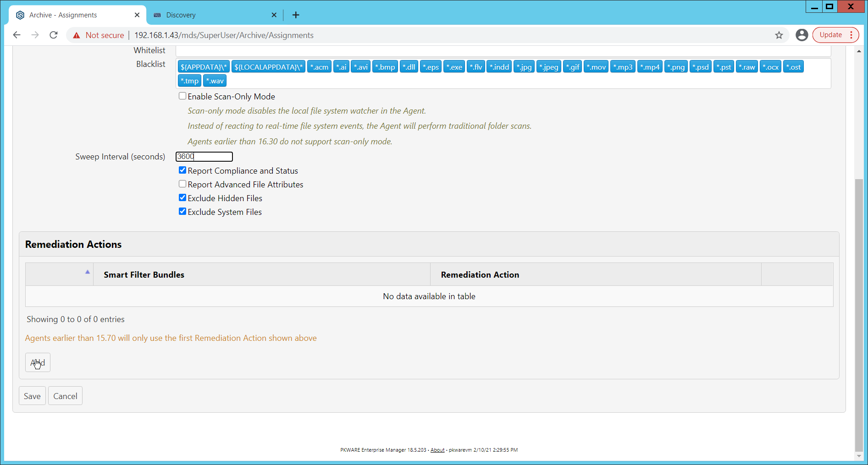Screen dimensions: 868x465
Task: Add a new Remediation Action
Action: (38, 362)
